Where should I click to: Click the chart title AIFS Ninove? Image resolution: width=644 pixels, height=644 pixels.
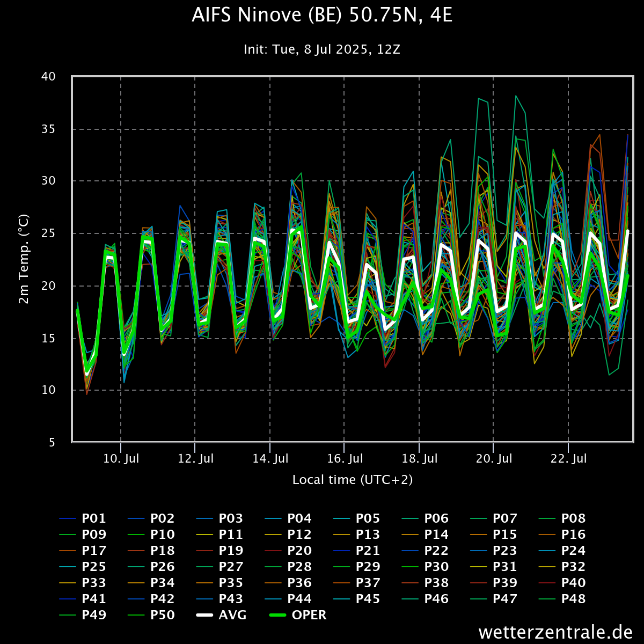322,16
